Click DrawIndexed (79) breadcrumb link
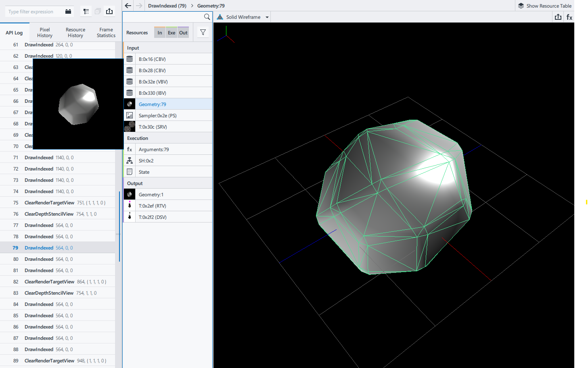This screenshot has width=588, height=368. (167, 6)
